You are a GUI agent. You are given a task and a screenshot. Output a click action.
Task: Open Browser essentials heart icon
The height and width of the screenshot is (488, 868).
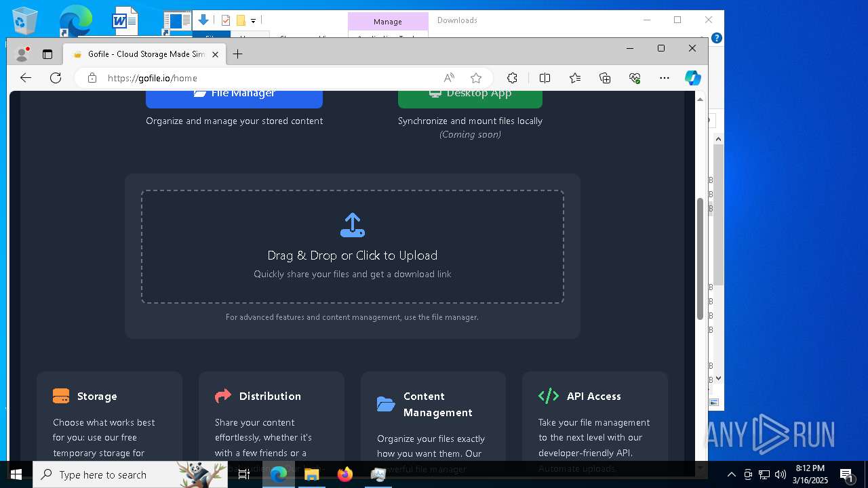click(635, 78)
